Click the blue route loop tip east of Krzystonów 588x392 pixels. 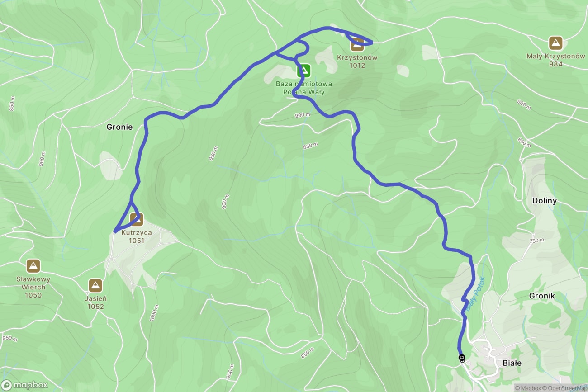pos(371,43)
